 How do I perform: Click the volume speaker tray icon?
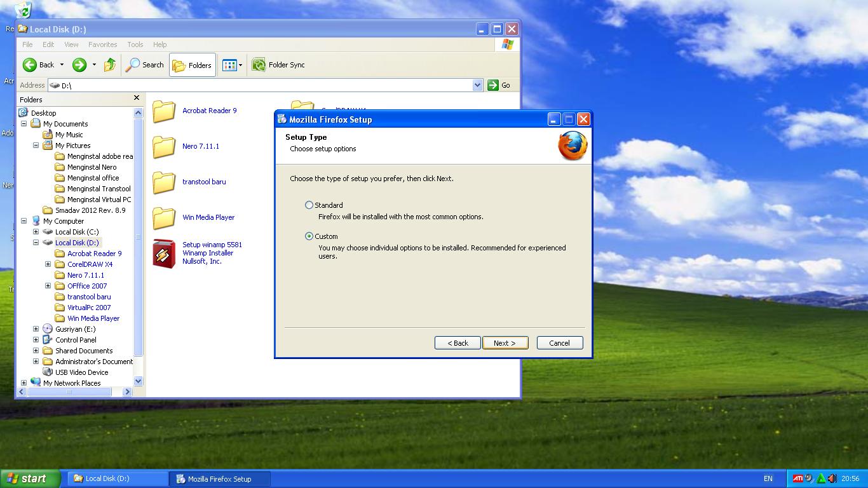pyautogui.click(x=832, y=478)
